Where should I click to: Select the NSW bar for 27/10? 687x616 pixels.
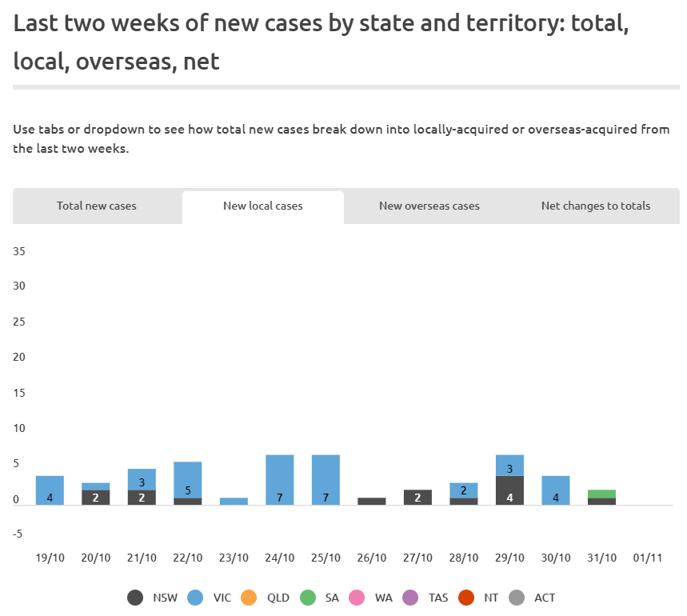[x=417, y=497]
